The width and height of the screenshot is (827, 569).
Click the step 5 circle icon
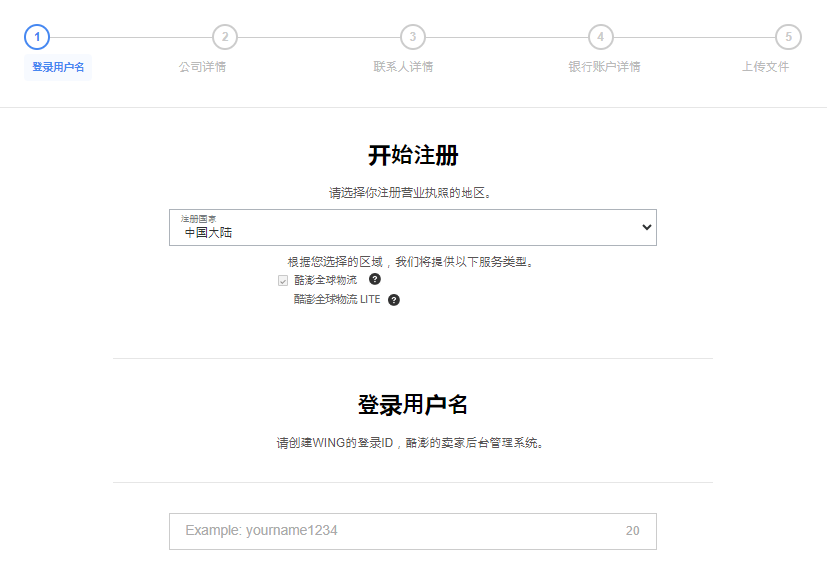click(x=788, y=37)
